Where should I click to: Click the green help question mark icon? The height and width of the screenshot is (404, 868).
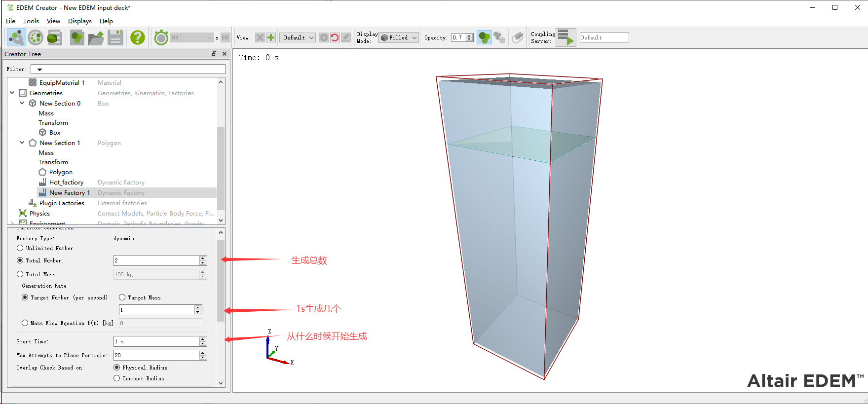[x=138, y=37]
